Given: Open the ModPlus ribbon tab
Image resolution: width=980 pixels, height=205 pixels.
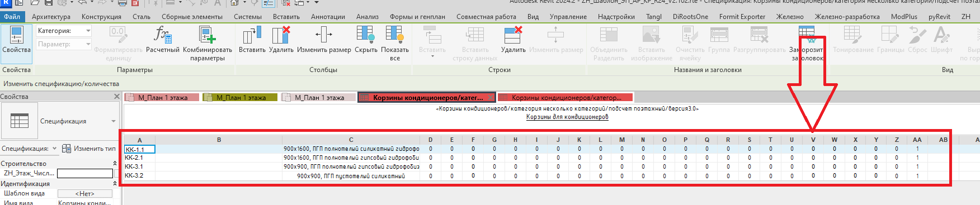Looking at the screenshot, I should pyautogui.click(x=904, y=17).
